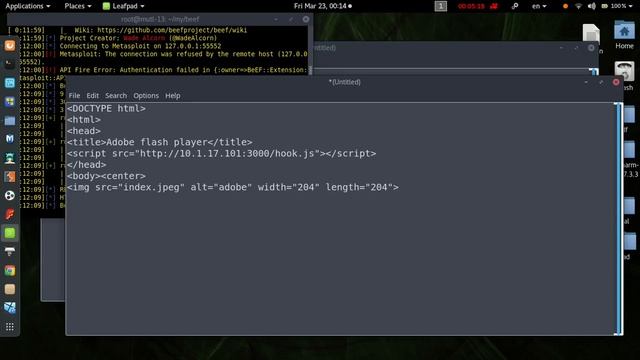Open the Leafpad app menu in the top bar
The width and height of the screenshot is (640, 360).
(123, 6)
